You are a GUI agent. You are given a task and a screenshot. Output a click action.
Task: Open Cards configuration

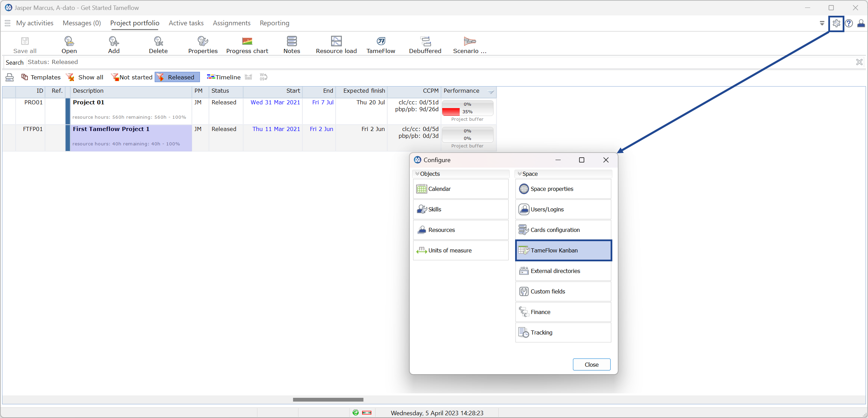click(563, 230)
